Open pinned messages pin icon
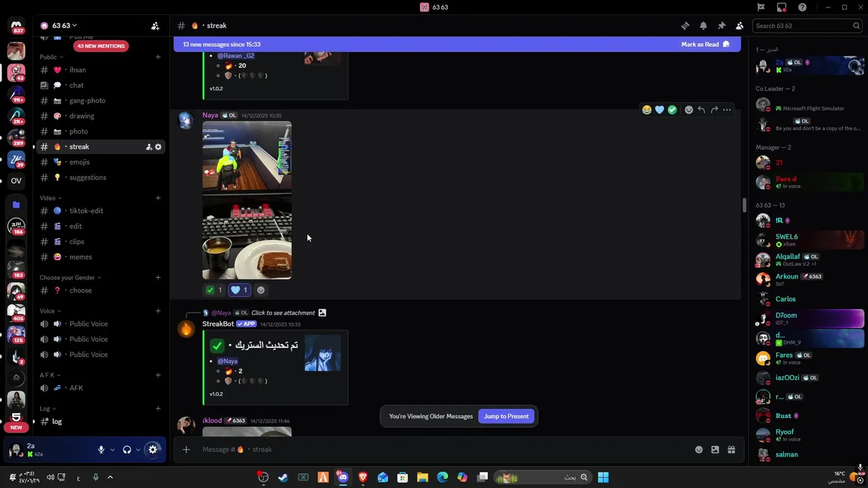 [x=722, y=26]
